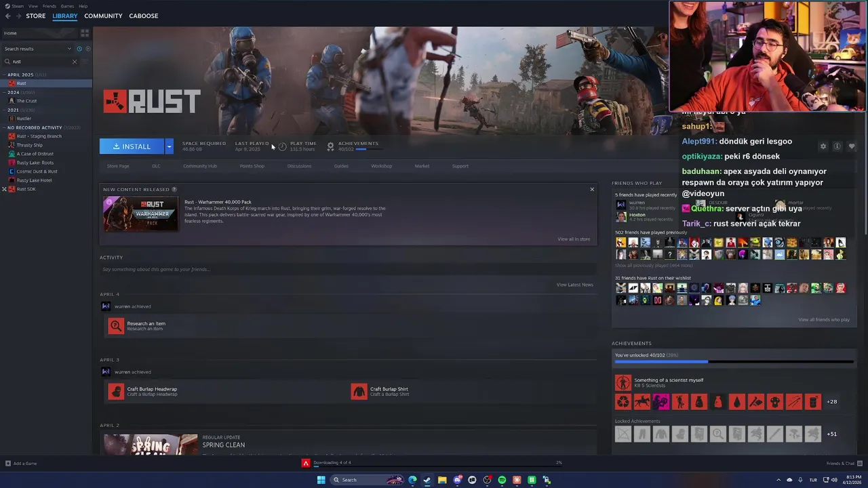Viewport: 868px width, 488px height.
Task: Open the Discussions link
Action: tap(299, 166)
